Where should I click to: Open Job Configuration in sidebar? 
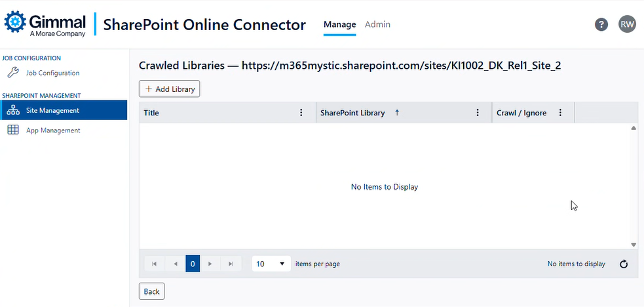click(x=52, y=73)
